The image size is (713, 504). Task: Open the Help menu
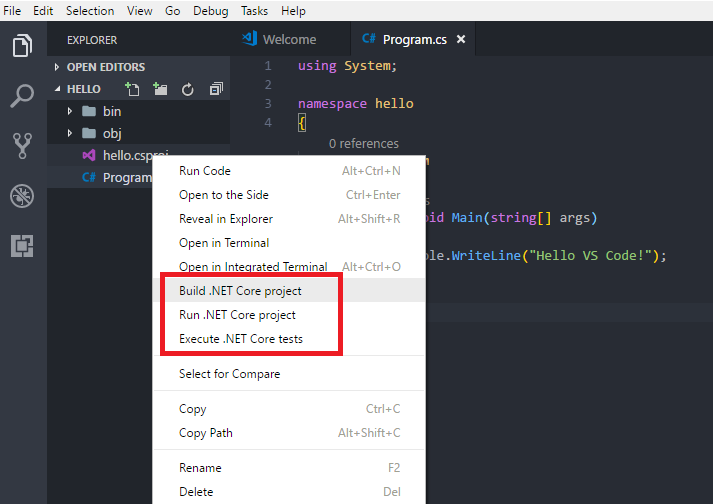[x=293, y=10]
